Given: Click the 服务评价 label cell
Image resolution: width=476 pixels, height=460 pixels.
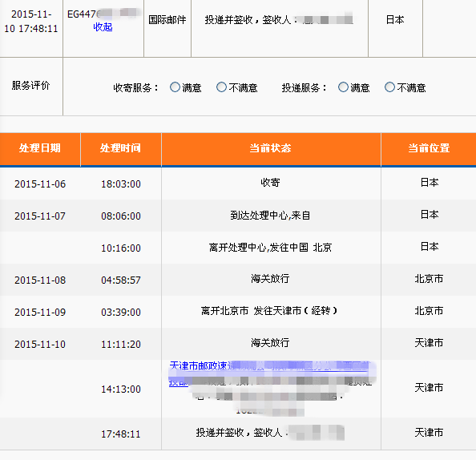Looking at the screenshot, I should [x=31, y=86].
